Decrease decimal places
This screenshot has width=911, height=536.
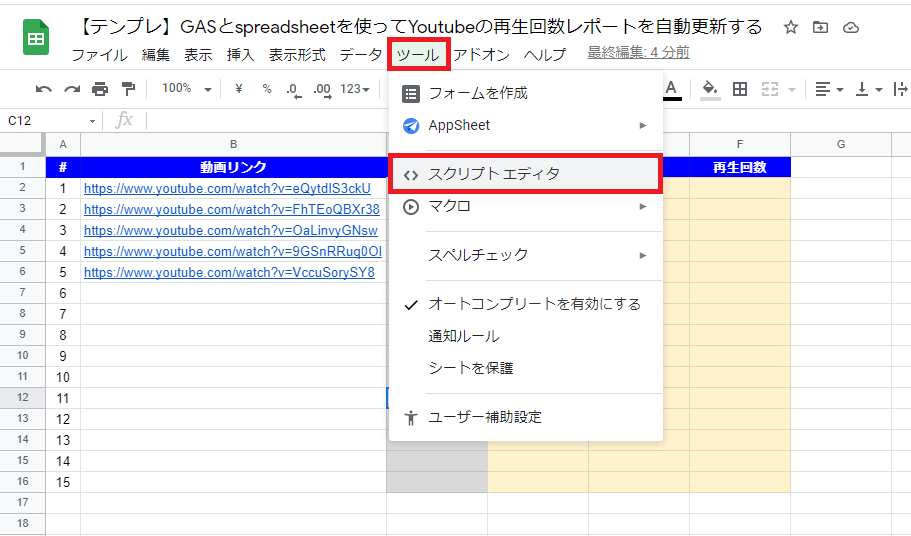pyautogui.click(x=294, y=90)
